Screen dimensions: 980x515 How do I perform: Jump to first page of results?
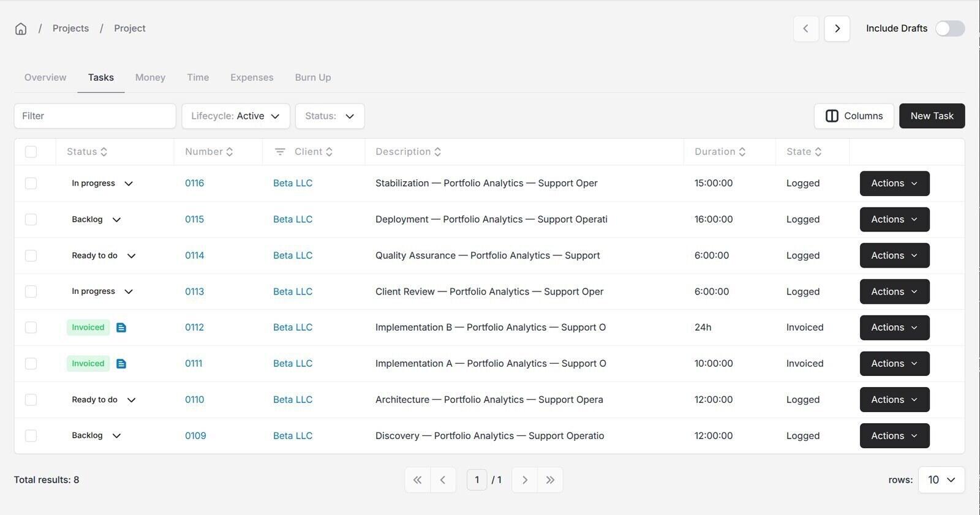pyautogui.click(x=417, y=480)
